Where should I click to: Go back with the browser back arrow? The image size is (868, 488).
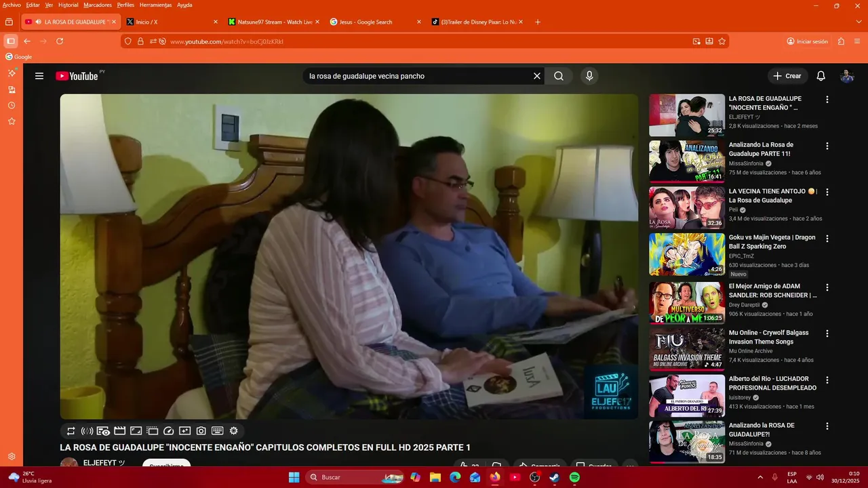(x=27, y=41)
